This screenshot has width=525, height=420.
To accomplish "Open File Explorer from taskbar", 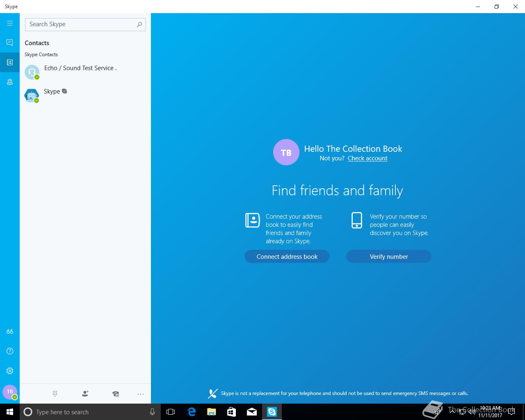I will click(211, 412).
